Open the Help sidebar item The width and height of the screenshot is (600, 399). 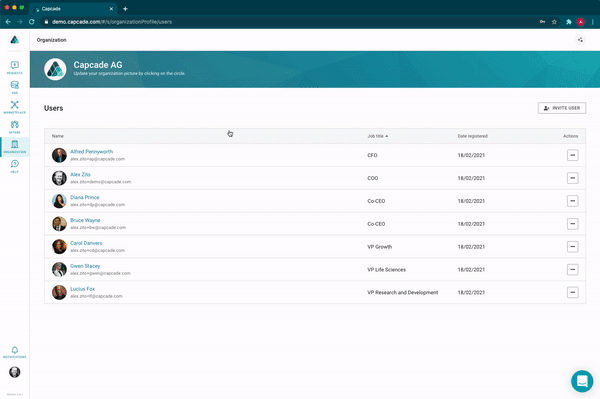[15, 166]
